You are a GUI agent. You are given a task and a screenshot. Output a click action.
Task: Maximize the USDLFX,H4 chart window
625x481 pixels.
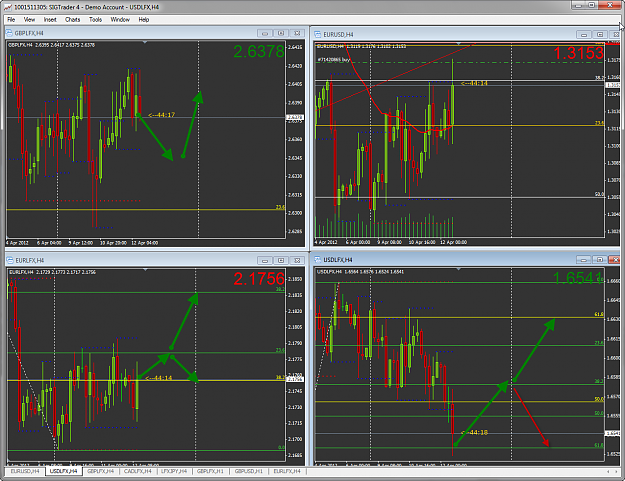[x=600, y=260]
